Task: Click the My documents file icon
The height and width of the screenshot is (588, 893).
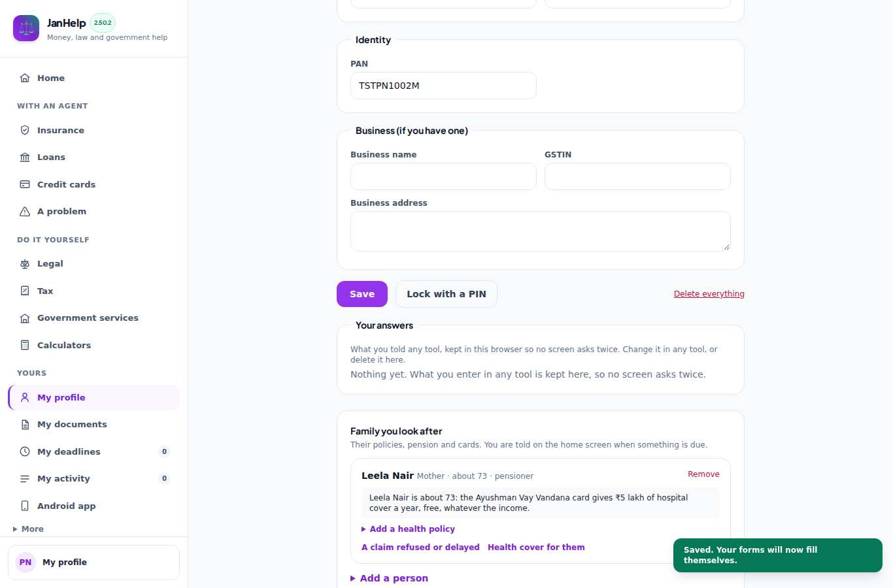Action: click(x=25, y=424)
